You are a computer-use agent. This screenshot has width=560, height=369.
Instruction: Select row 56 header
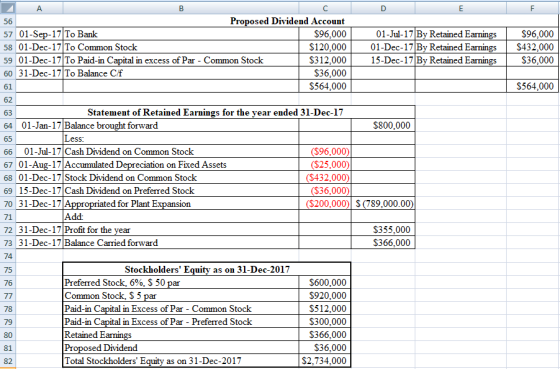tap(8, 21)
